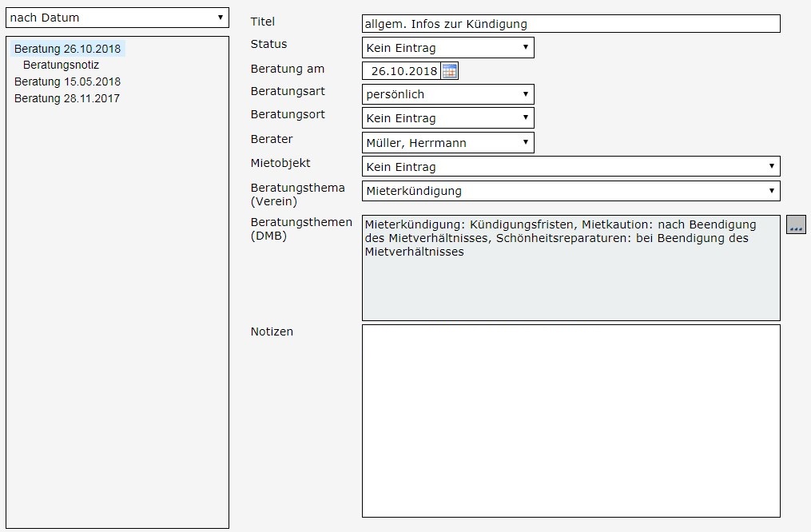Click the 'Notizen' label
811x532 pixels.
[x=272, y=332]
